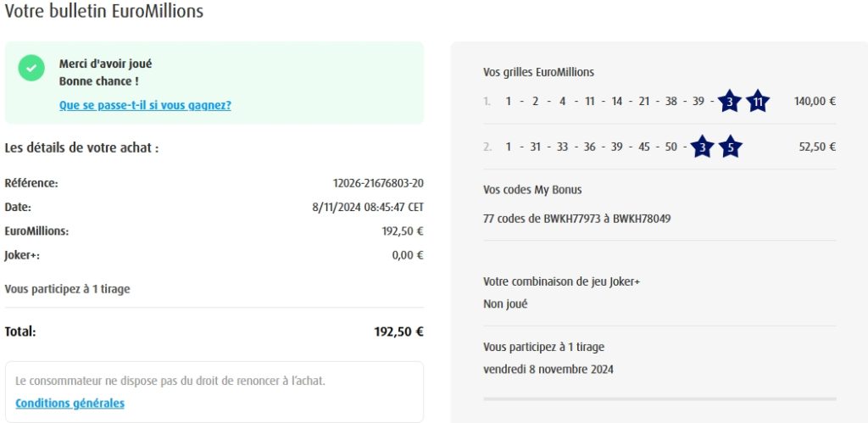Click the "Non joué" Joker+ status
Viewport: 868px width, 423px height.
[505, 303]
